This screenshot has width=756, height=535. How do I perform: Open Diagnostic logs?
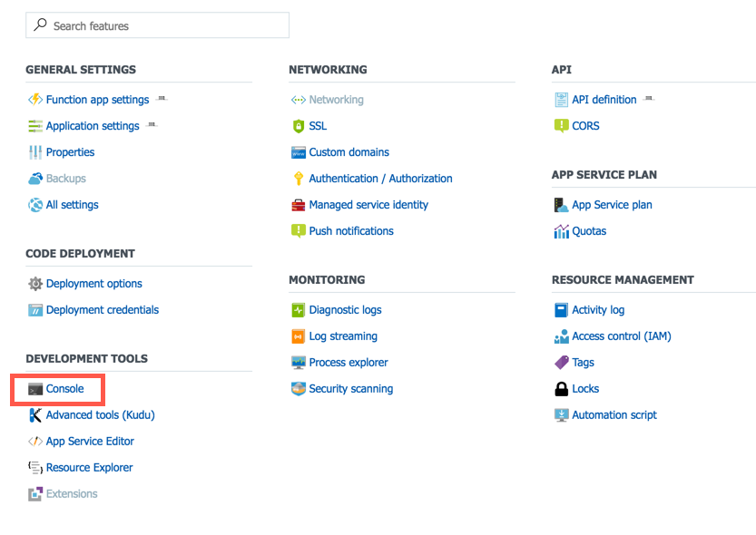pos(345,310)
